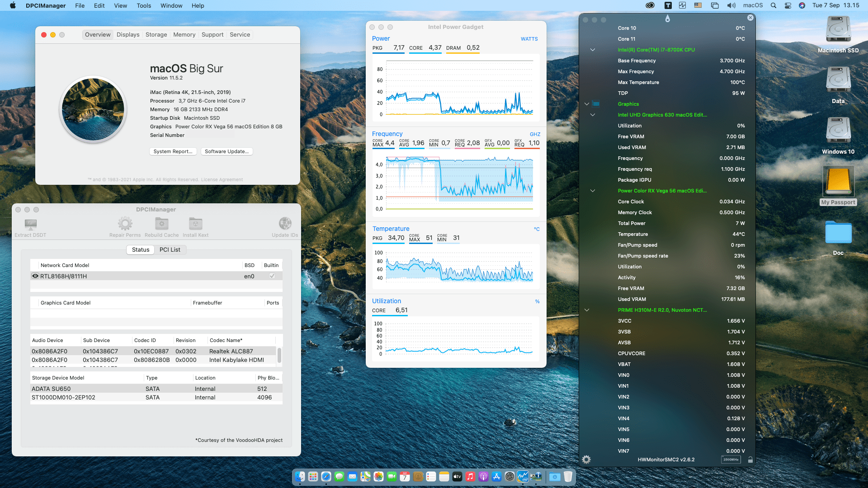Launch Safari from the Dock
The height and width of the screenshot is (488, 868).
326,476
